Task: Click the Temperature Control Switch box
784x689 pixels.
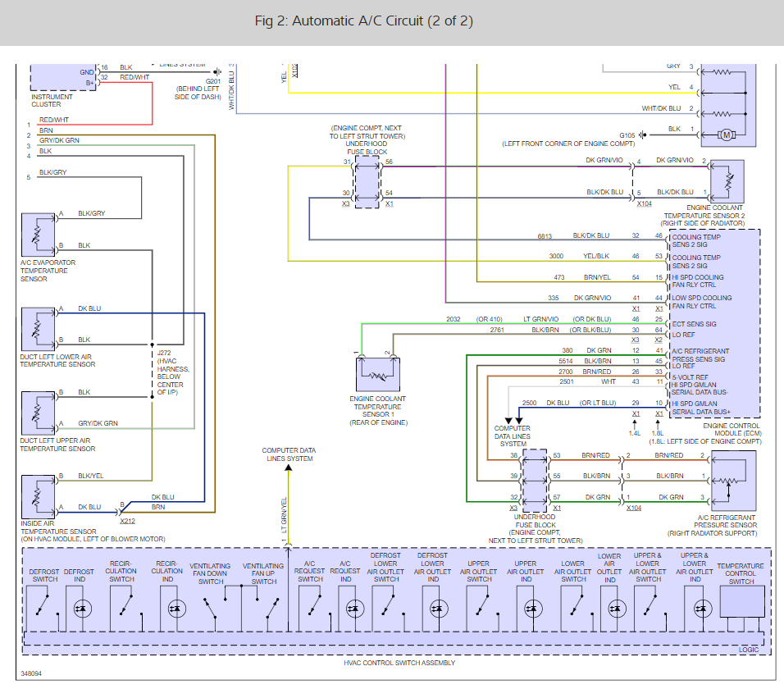Action: 741,601
